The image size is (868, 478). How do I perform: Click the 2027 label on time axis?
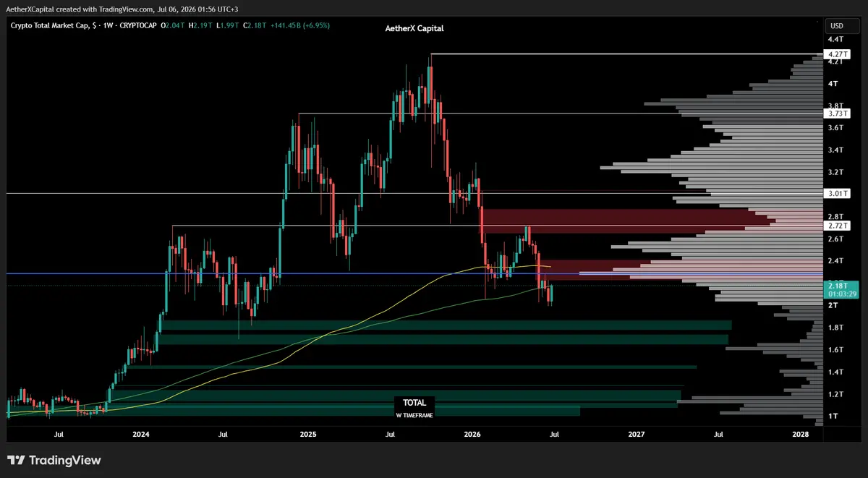click(x=637, y=435)
